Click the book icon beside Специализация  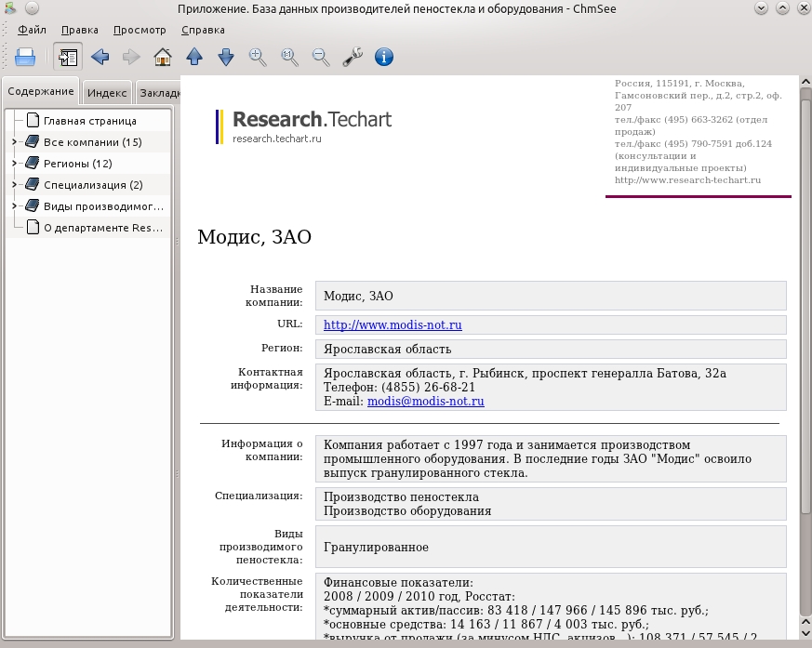pos(33,184)
